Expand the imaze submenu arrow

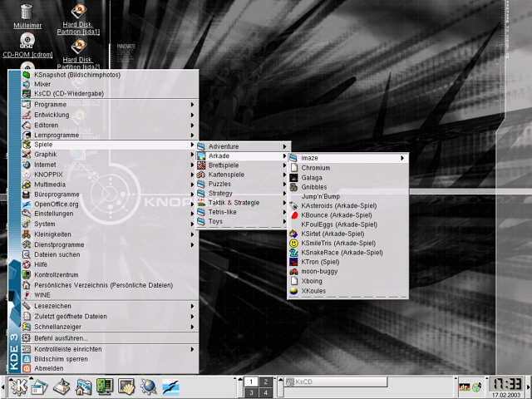402,158
